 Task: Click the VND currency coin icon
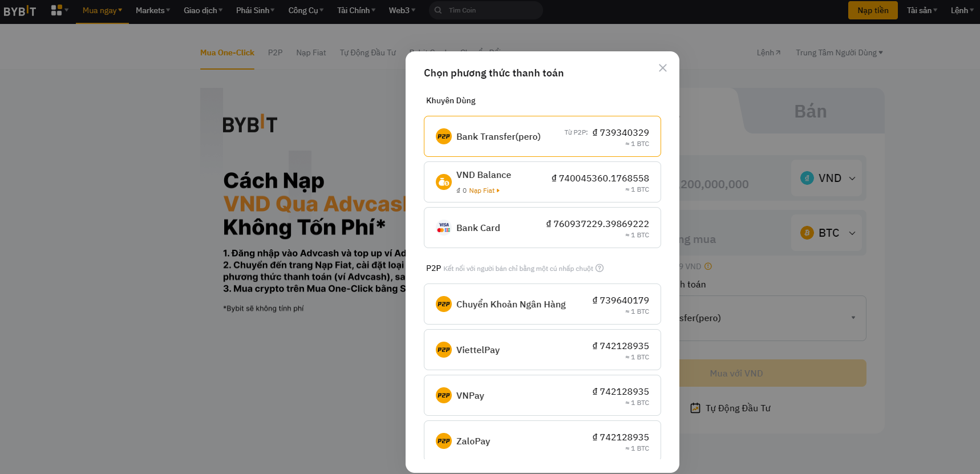click(x=807, y=178)
